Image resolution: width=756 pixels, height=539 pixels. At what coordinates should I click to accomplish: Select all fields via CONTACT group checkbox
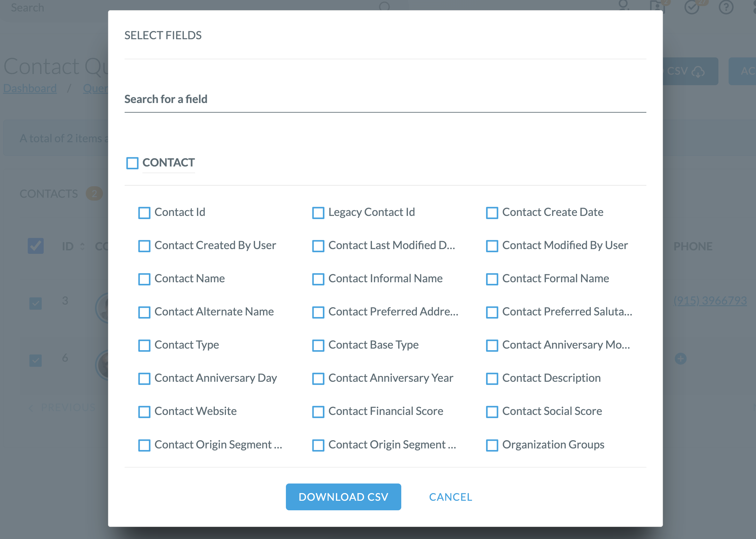pos(132,163)
